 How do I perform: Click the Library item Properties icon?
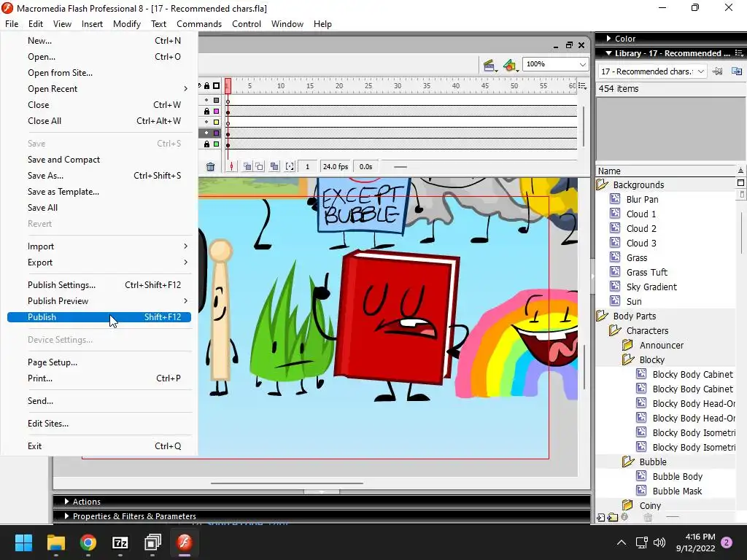point(624,517)
